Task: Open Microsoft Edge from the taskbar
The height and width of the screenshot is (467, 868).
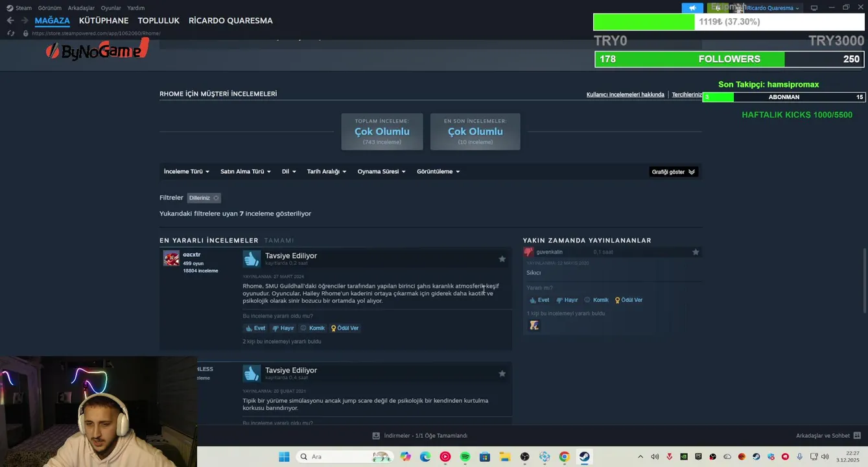Action: (x=425, y=457)
